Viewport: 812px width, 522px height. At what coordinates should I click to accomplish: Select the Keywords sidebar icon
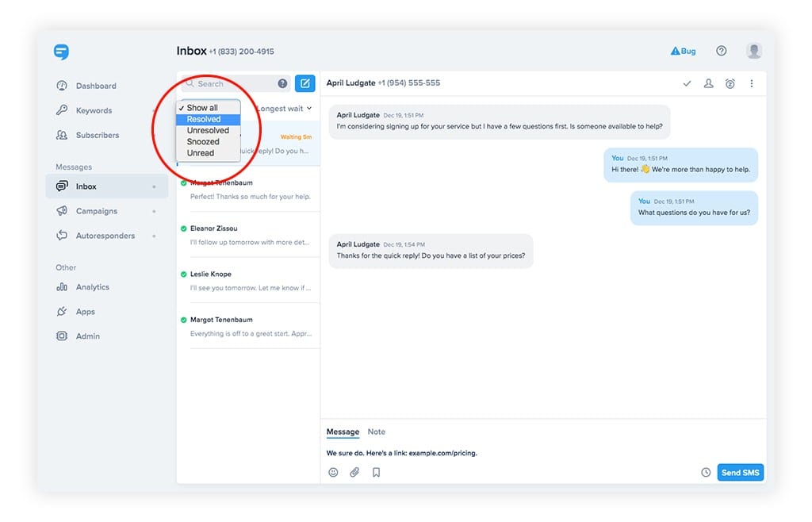63,109
